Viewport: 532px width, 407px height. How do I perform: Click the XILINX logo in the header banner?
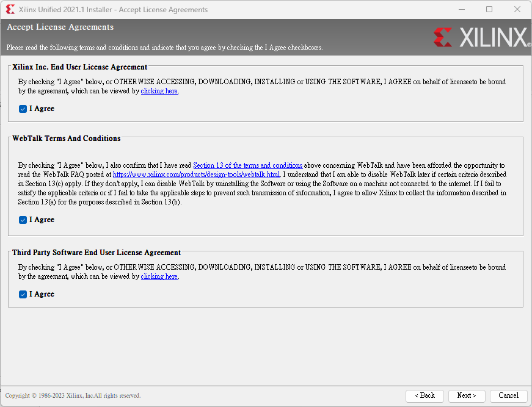tap(482, 37)
